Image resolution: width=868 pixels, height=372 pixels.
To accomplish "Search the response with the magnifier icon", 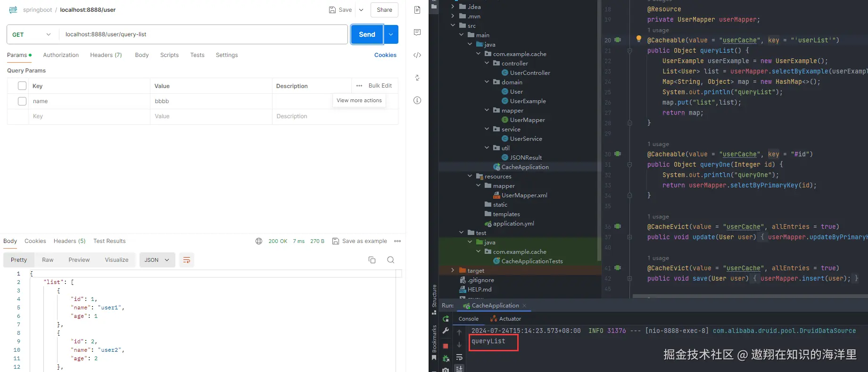I will [390, 260].
